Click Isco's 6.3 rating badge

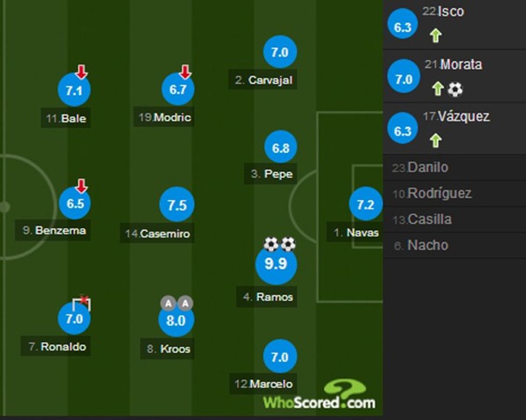tap(403, 27)
